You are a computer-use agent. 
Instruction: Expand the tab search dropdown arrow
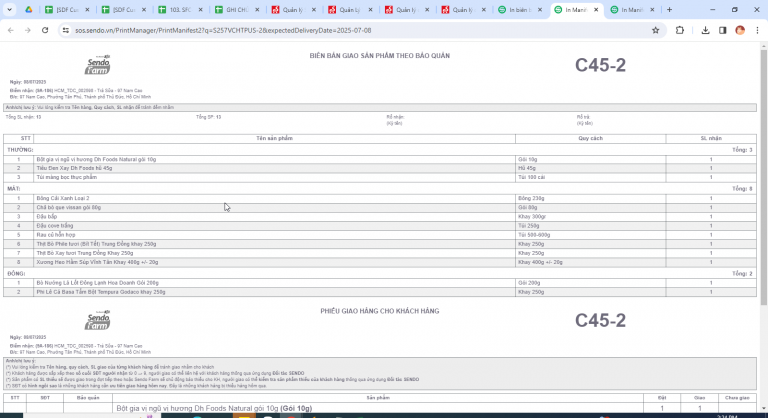[x=9, y=10]
